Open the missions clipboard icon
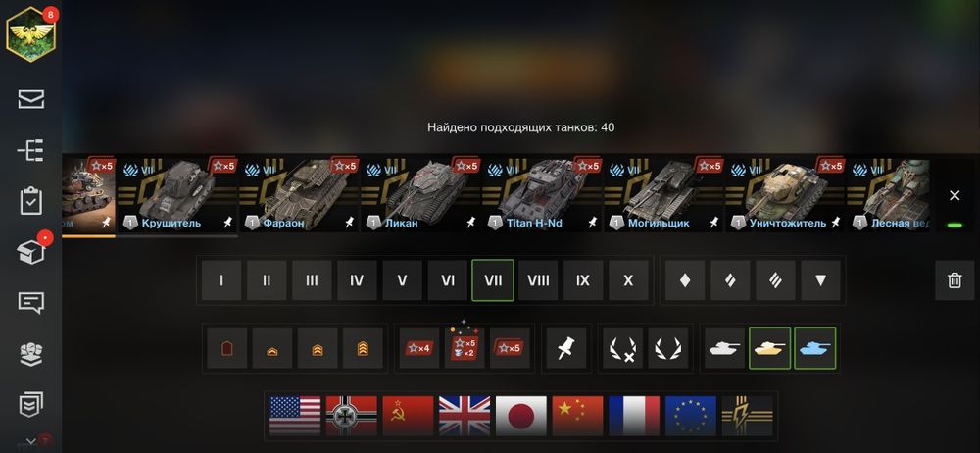The height and width of the screenshot is (453, 980). [x=30, y=201]
